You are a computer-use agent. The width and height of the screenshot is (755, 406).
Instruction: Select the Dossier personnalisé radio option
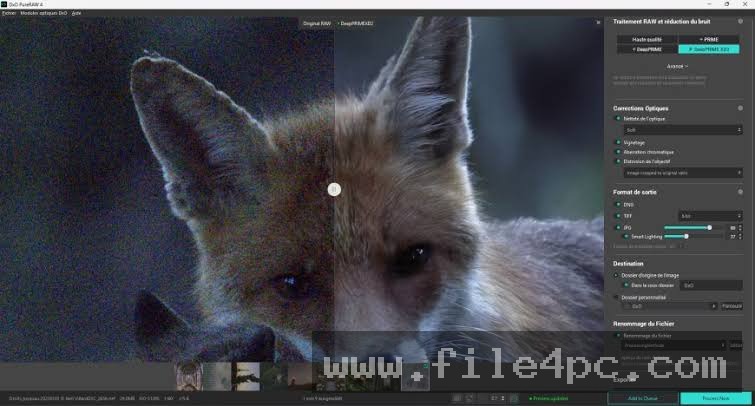(x=616, y=297)
